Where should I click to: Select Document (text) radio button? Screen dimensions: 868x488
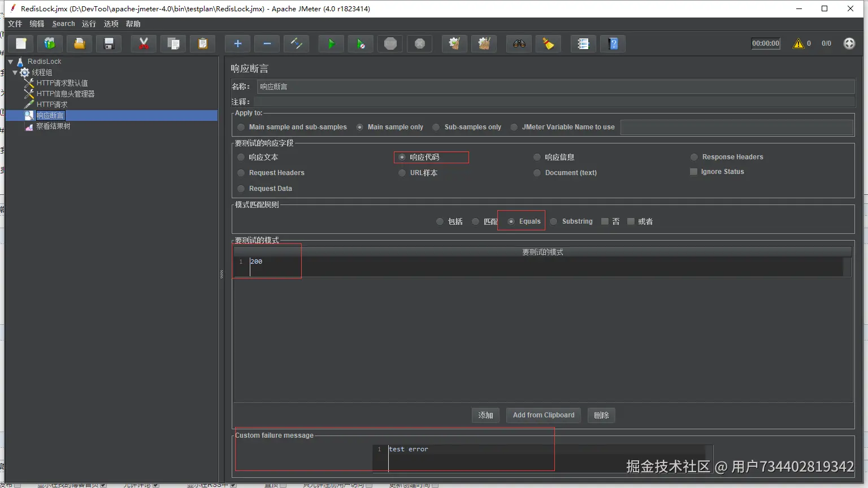[537, 173]
